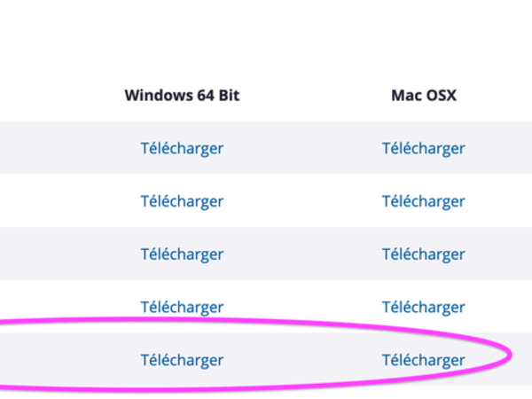
Task: Select fourth row Windows Télécharger link
Action: (x=182, y=308)
